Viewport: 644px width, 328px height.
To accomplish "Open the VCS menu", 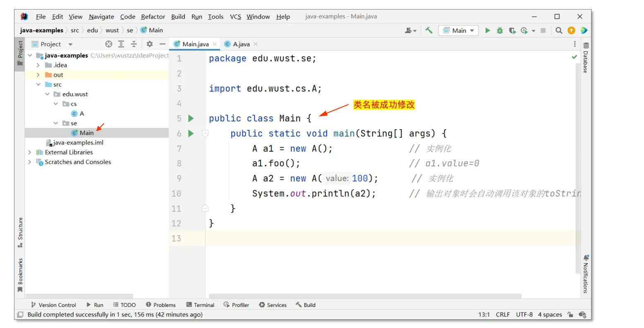I will tap(235, 17).
